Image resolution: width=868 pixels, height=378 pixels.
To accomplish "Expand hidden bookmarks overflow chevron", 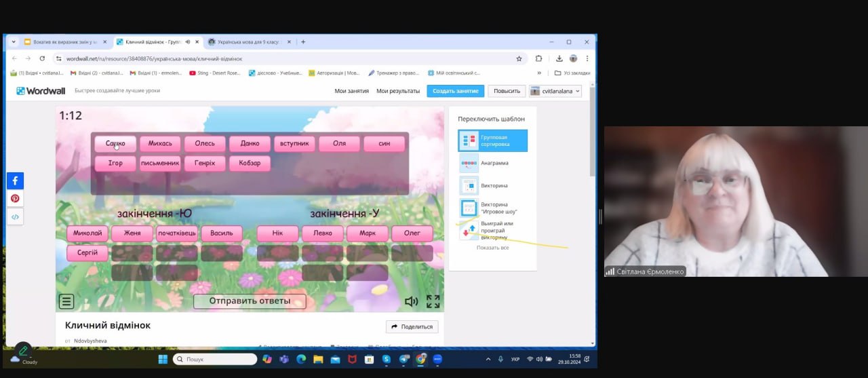I will [539, 73].
